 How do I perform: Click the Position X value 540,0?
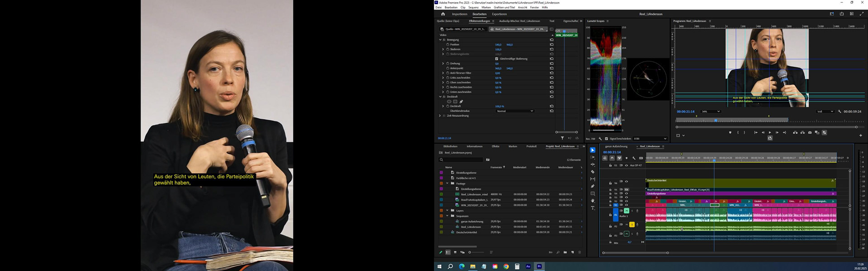coord(498,45)
